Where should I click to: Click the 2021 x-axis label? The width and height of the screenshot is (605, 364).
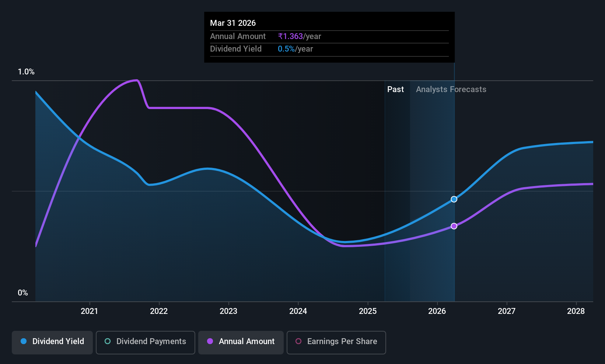(90, 311)
